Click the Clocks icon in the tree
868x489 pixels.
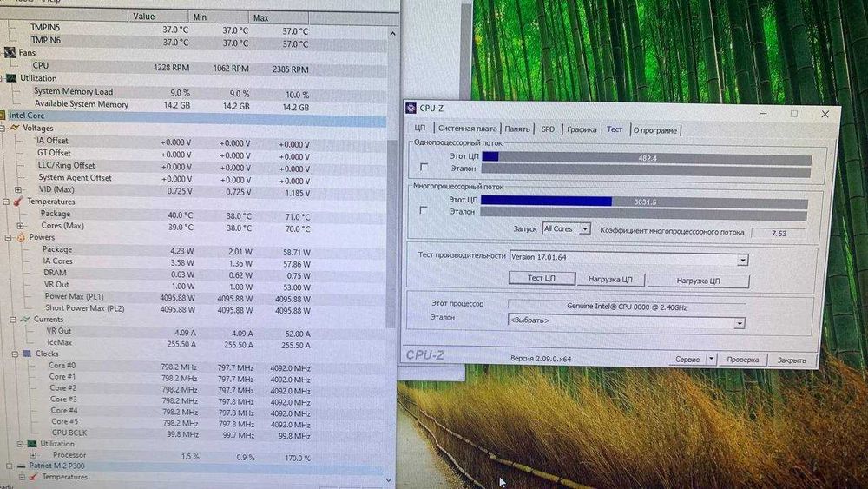tap(27, 354)
